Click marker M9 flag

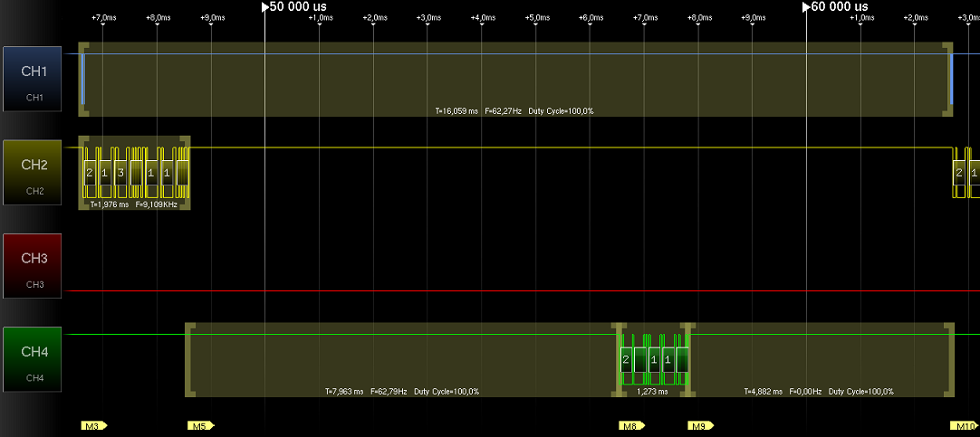click(x=701, y=426)
